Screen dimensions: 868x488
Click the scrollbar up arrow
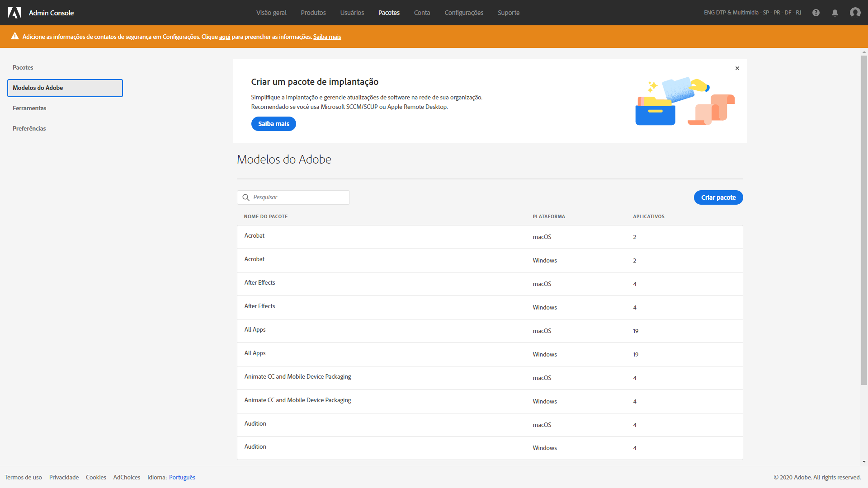point(864,52)
